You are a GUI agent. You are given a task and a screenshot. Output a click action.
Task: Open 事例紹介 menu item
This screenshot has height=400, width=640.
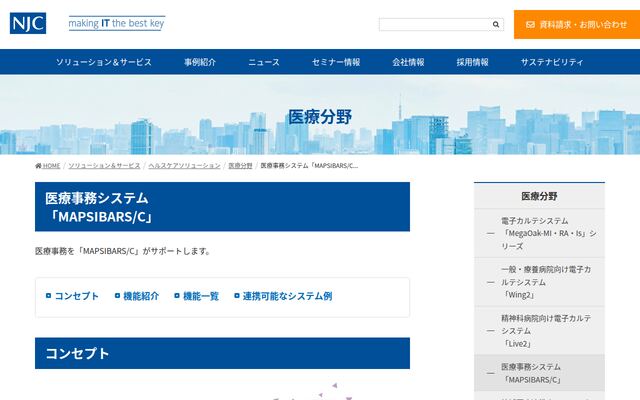pyautogui.click(x=200, y=62)
